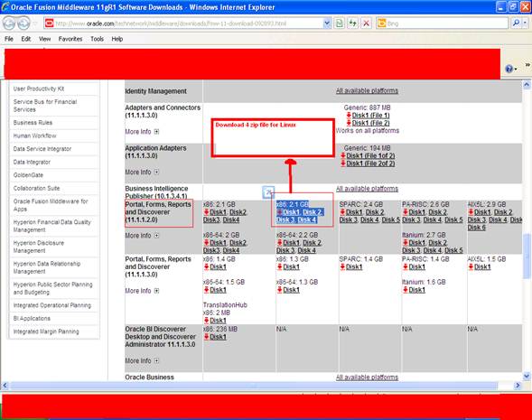Open Hyperion Disclosure Management sidebar link
The image size is (532, 420).
(39, 247)
